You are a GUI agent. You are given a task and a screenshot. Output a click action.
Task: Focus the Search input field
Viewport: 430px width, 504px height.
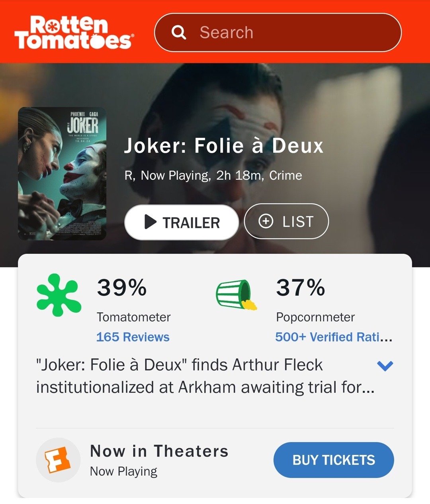pos(278,33)
